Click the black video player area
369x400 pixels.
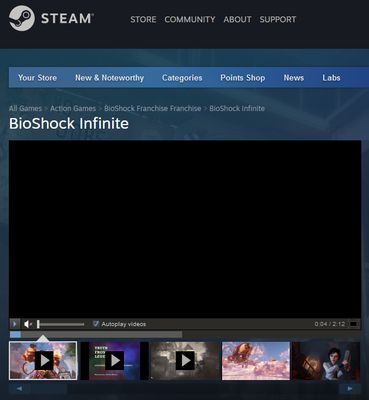[x=185, y=229]
